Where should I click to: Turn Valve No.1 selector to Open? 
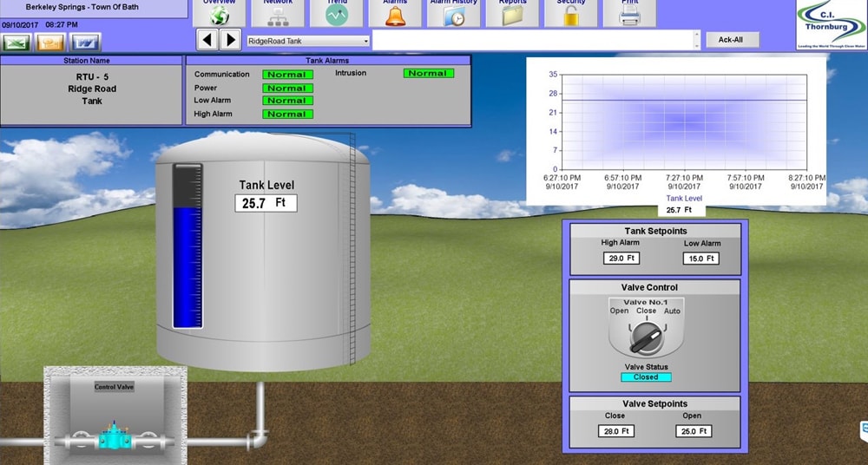(x=619, y=311)
